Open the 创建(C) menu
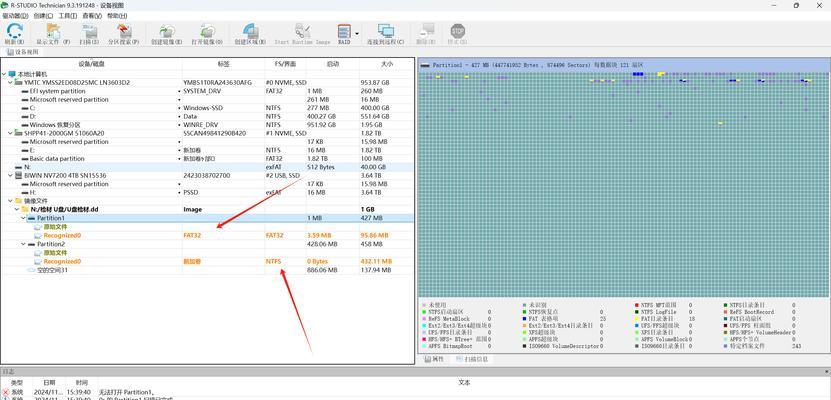Screen dimensions: 831x400 click(x=43, y=16)
